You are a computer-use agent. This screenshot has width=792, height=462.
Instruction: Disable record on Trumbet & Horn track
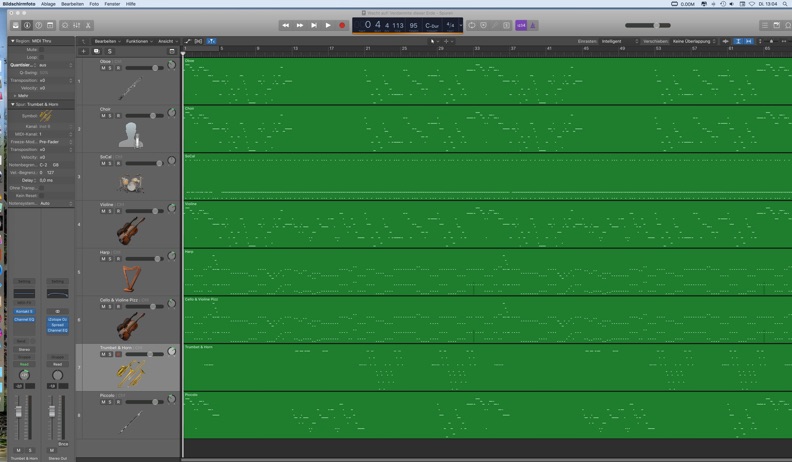(118, 354)
